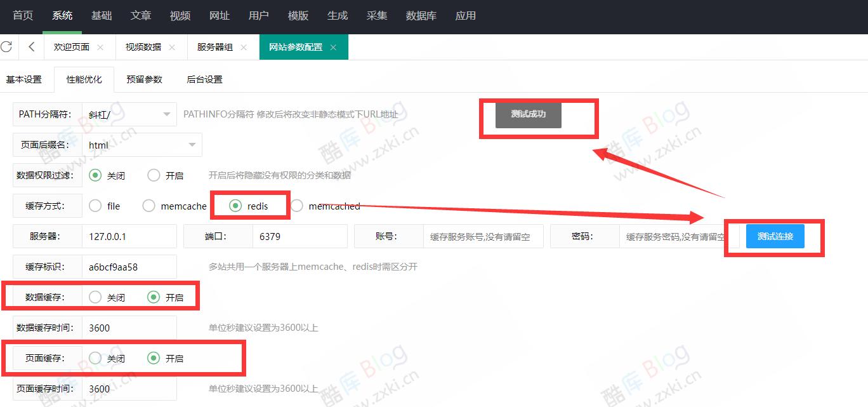Viewport: 868px width, 407px height.
Task: Click the 测试连接 button
Action: coord(774,236)
